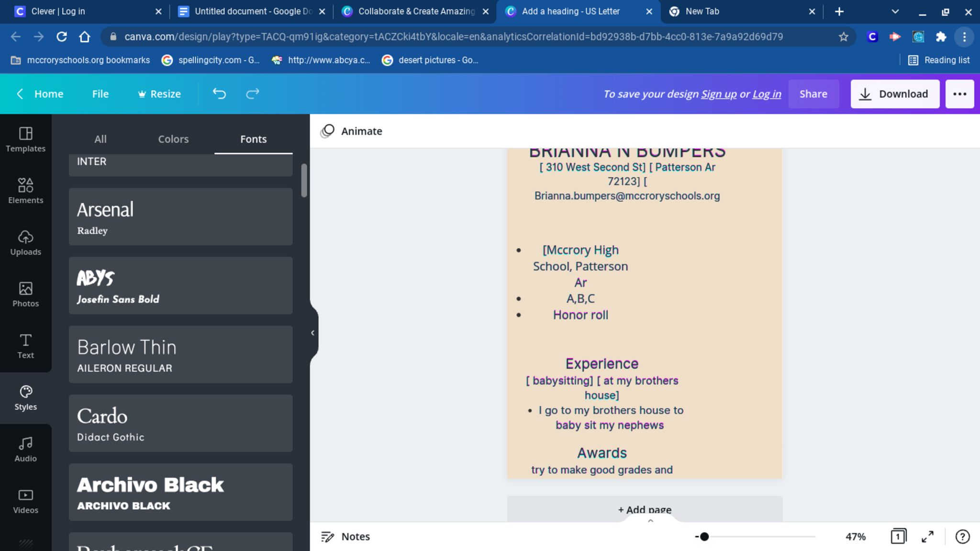Click the Download button
This screenshot has height=551, width=980.
(894, 94)
